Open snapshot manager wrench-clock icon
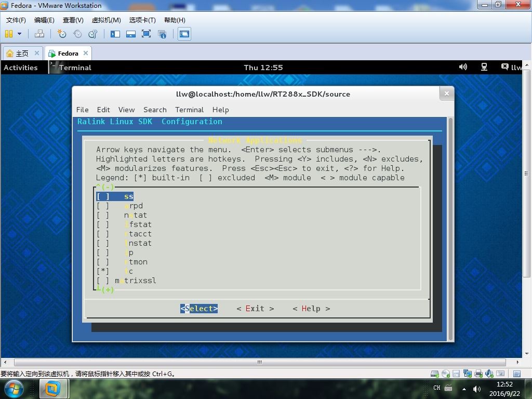This screenshot has width=532, height=399. (x=93, y=34)
